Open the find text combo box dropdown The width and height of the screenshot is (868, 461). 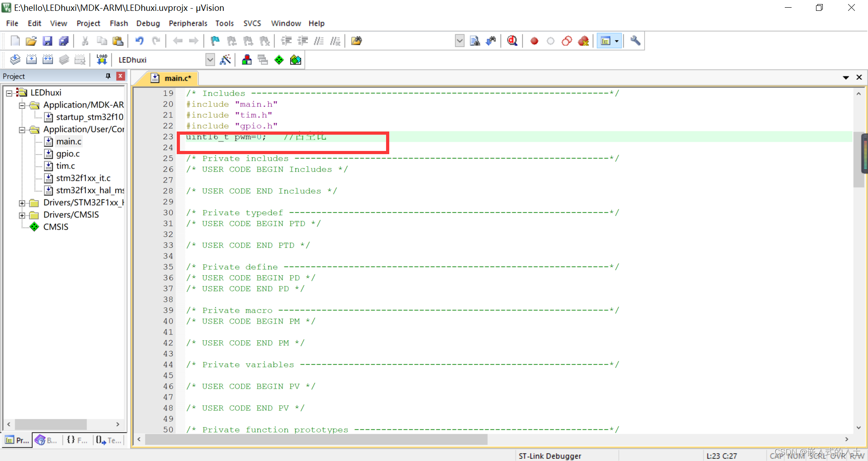coord(459,41)
